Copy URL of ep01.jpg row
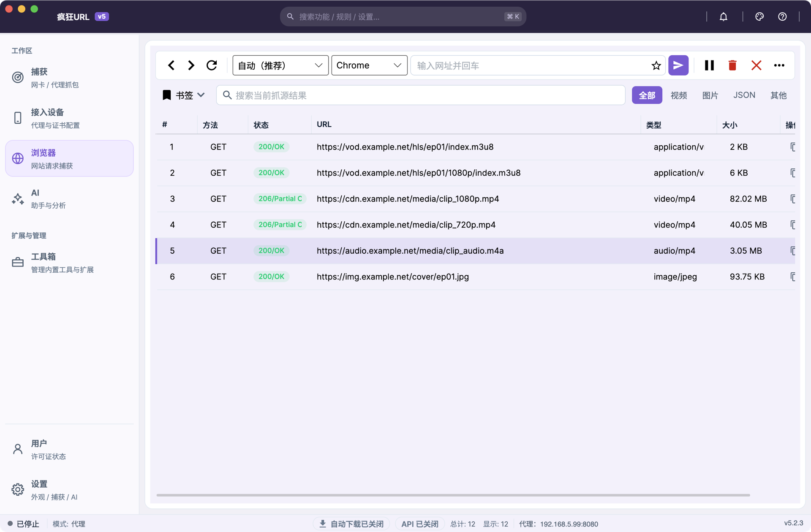 792,277
